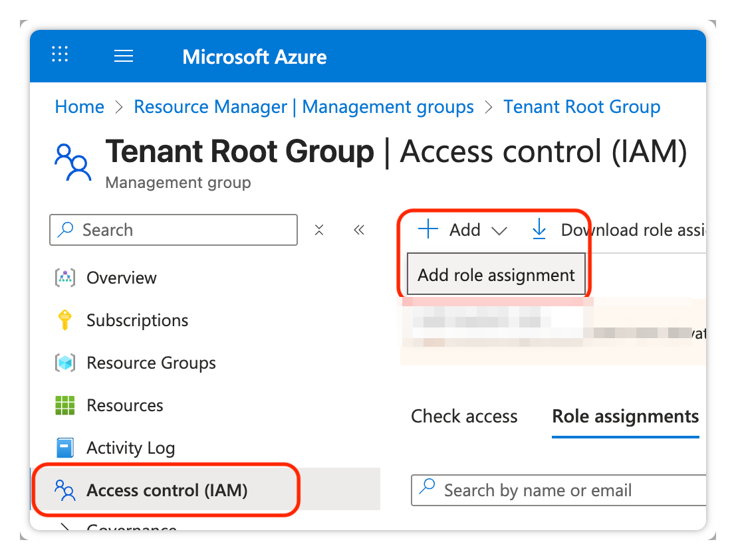
Task: Open Resource Manager | Management groups breadcrumb
Action: pos(304,107)
